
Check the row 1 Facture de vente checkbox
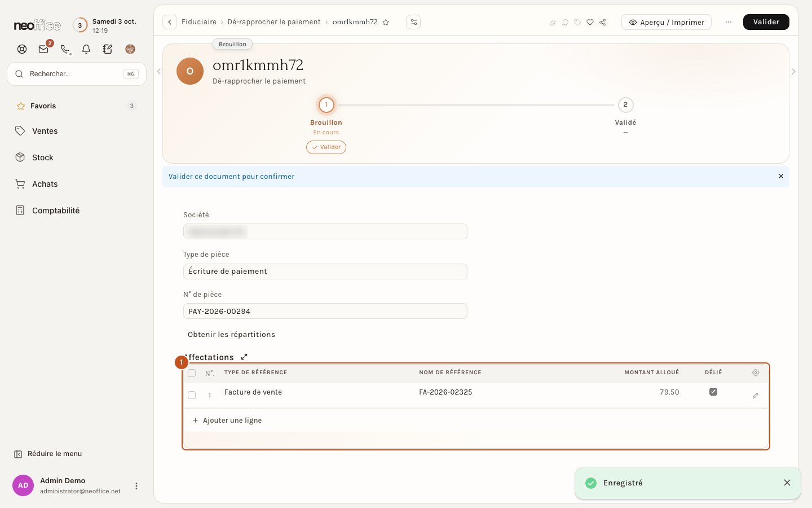pyautogui.click(x=192, y=395)
